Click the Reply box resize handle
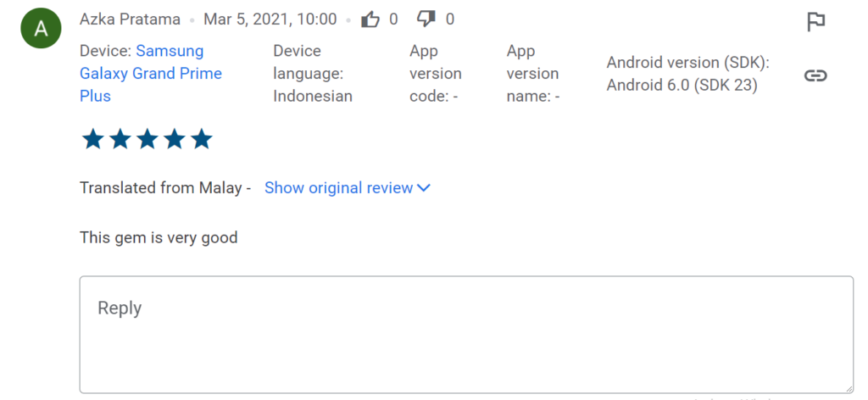The image size is (868, 400). click(847, 386)
